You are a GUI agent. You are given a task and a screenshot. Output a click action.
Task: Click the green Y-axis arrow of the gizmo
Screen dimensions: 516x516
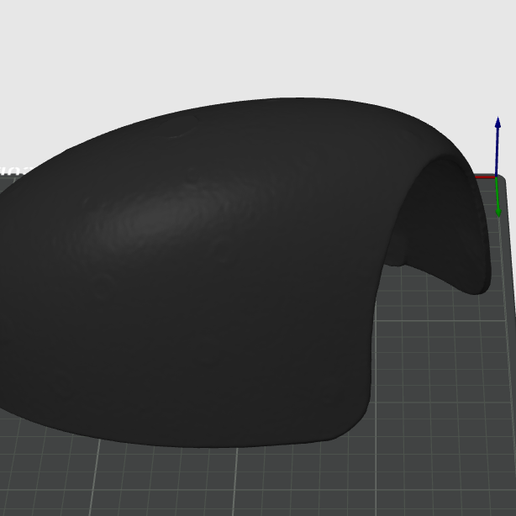click(498, 197)
